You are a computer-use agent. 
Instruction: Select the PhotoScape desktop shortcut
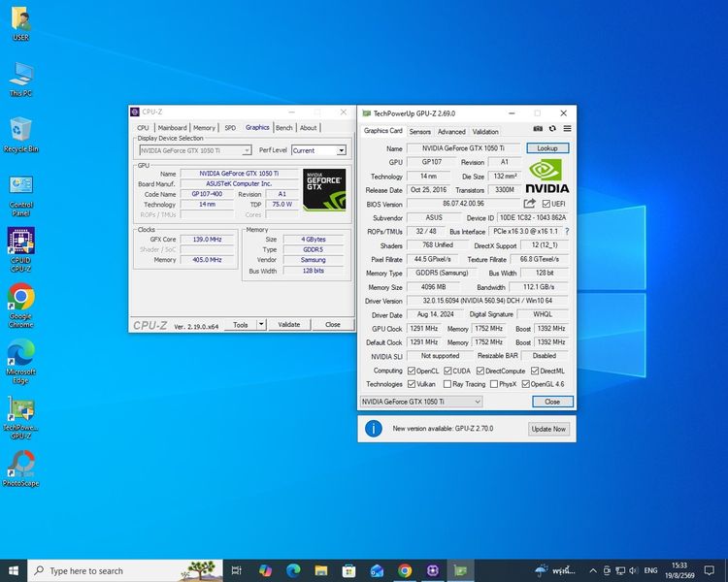pos(20,469)
